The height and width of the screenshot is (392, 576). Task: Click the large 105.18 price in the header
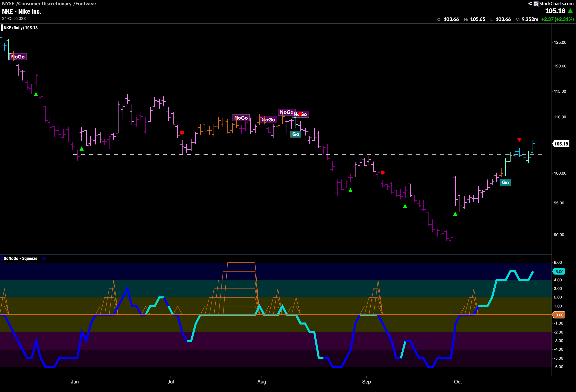(555, 11)
